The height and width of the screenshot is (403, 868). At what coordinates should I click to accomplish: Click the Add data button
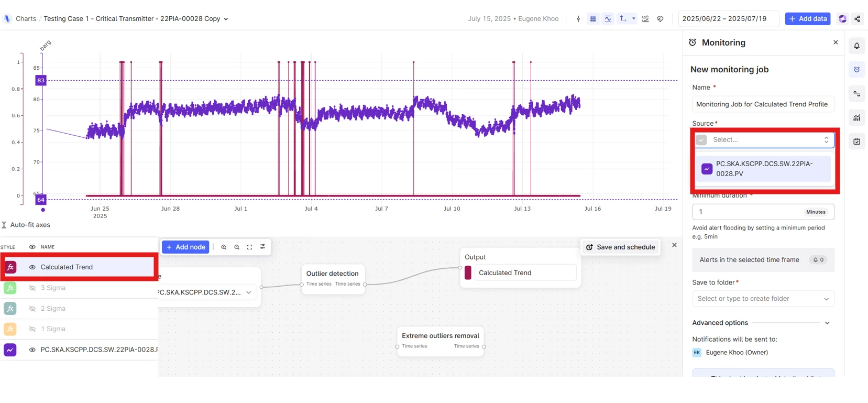[x=808, y=18]
